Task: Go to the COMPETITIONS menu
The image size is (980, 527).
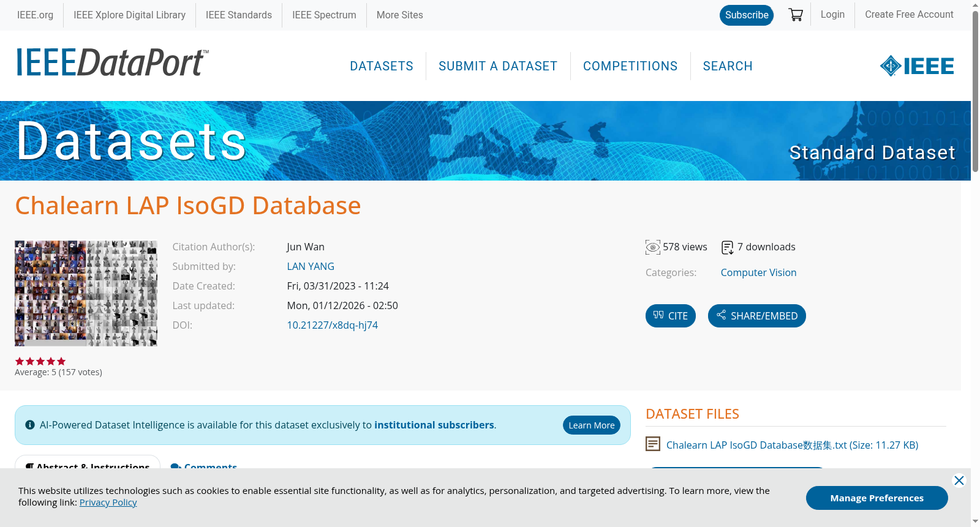Action: (630, 66)
